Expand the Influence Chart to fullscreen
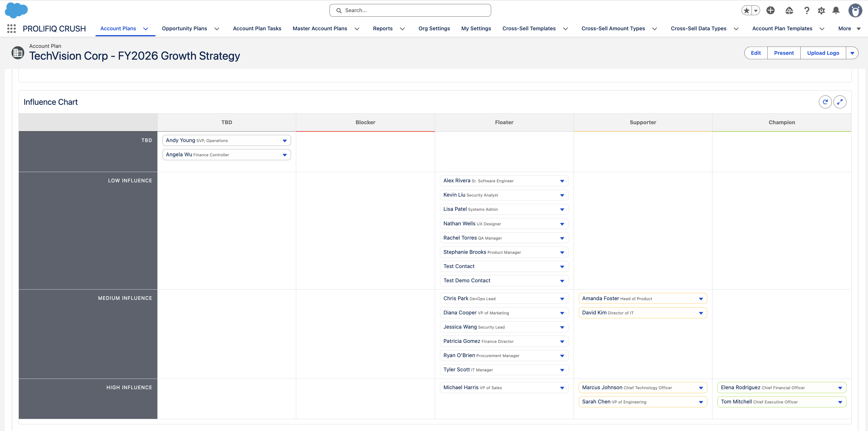Viewport: 868px width, 431px height. click(x=840, y=102)
